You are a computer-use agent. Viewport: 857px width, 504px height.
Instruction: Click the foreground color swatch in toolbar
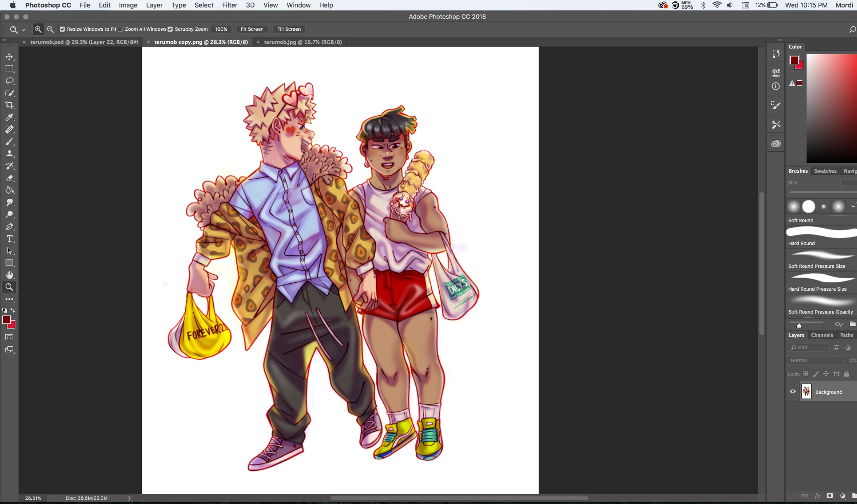7,320
